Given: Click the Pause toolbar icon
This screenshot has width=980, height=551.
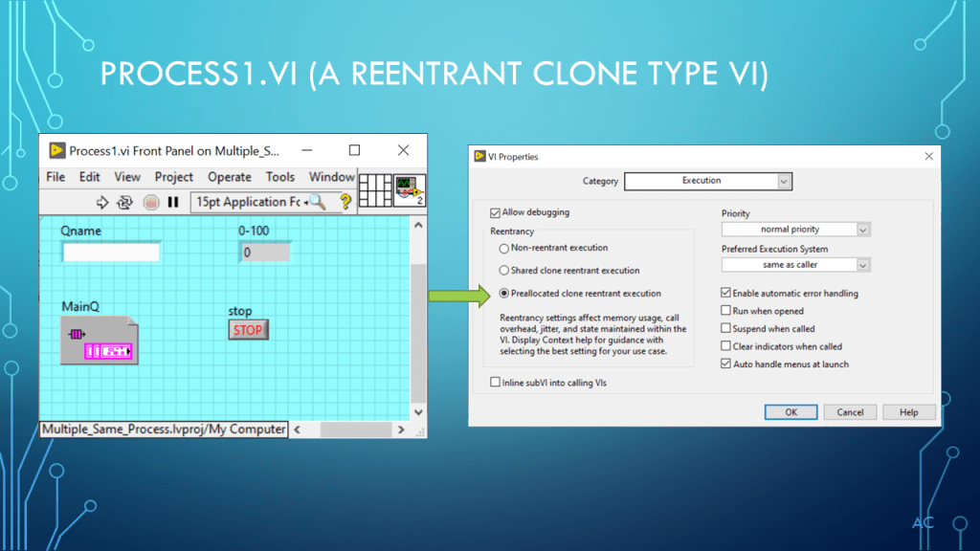Looking at the screenshot, I should click(173, 202).
